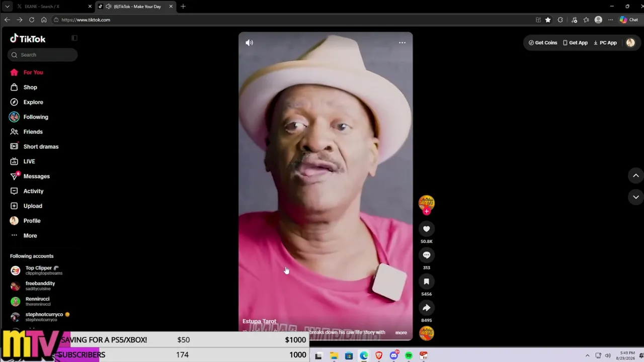
Task: Open the video's comments via the speech bubble
Action: pyautogui.click(x=426, y=255)
